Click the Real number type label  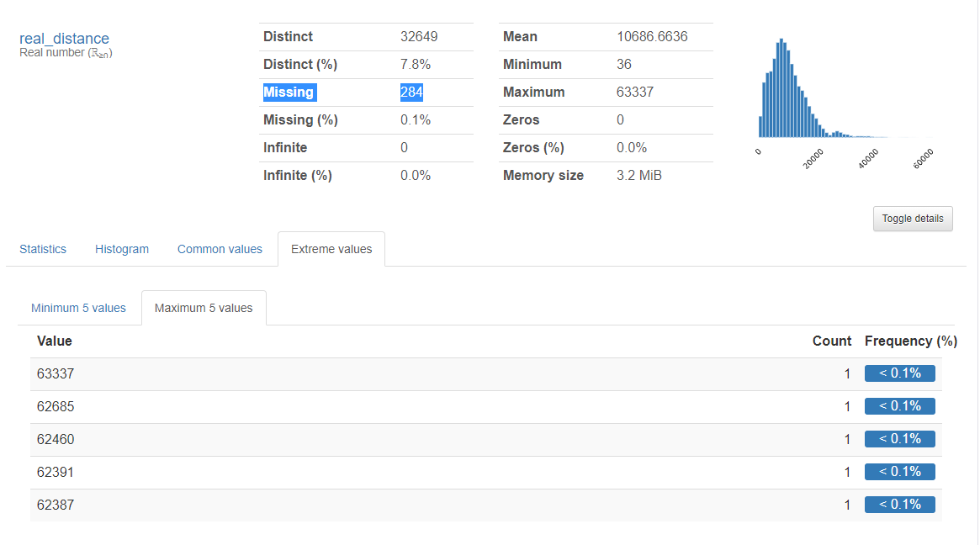[65, 51]
